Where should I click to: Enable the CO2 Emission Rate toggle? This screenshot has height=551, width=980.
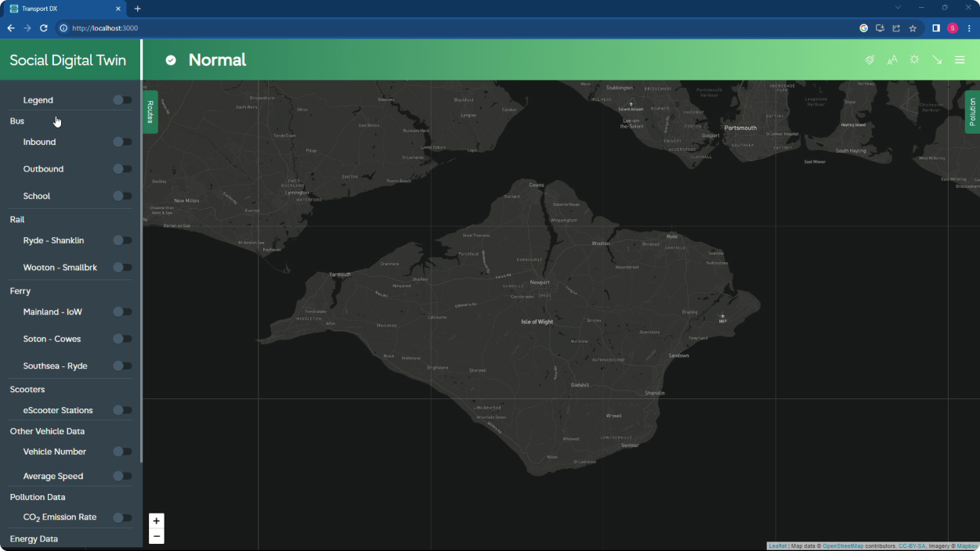pyautogui.click(x=122, y=517)
